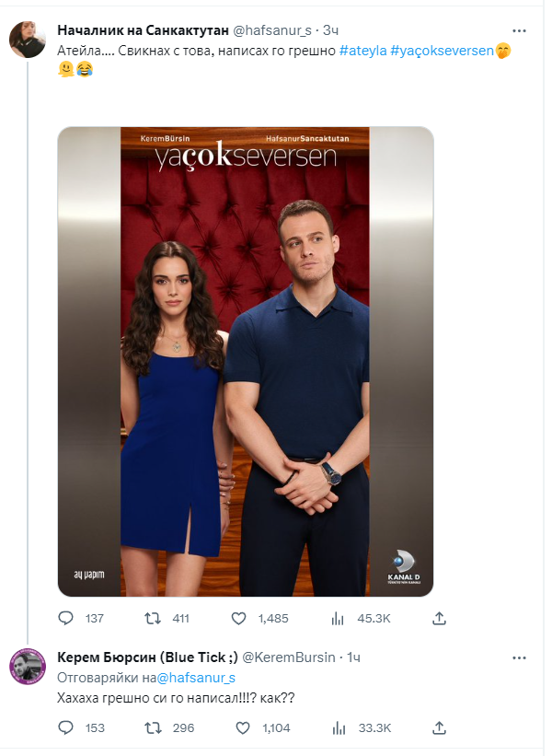Retweet the Ya Çok Seversen poster tweet
Viewport: 552px width, 756px height.
point(153,618)
